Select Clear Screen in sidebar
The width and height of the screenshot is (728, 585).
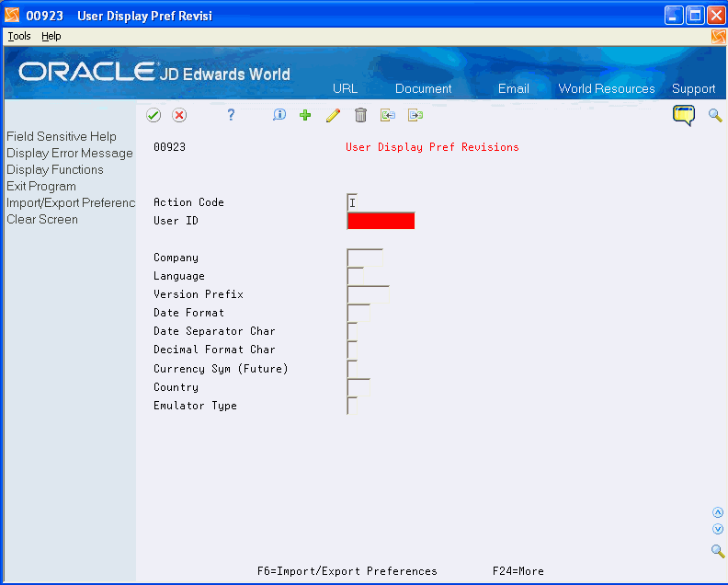(x=42, y=219)
